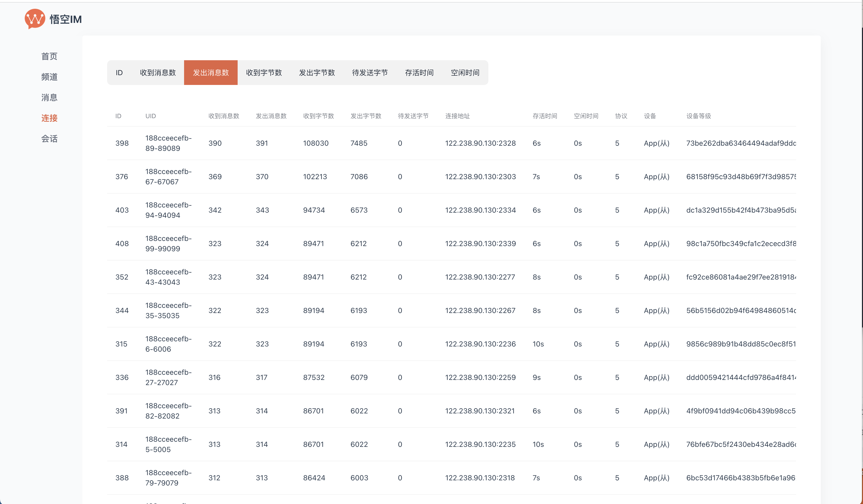Go to the 频道 sidebar section
The width and height of the screenshot is (863, 504).
pyautogui.click(x=49, y=77)
